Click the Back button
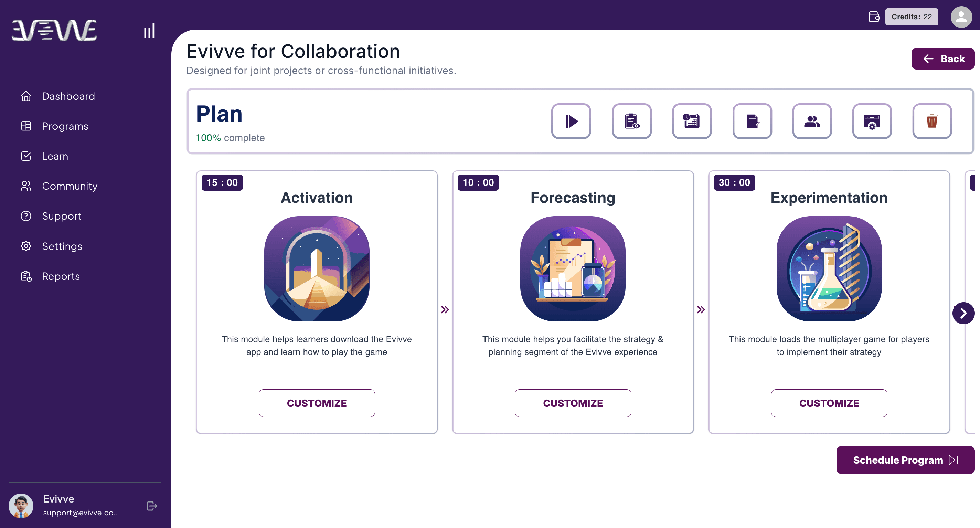Screen dimensions: 980x528 click(x=943, y=59)
